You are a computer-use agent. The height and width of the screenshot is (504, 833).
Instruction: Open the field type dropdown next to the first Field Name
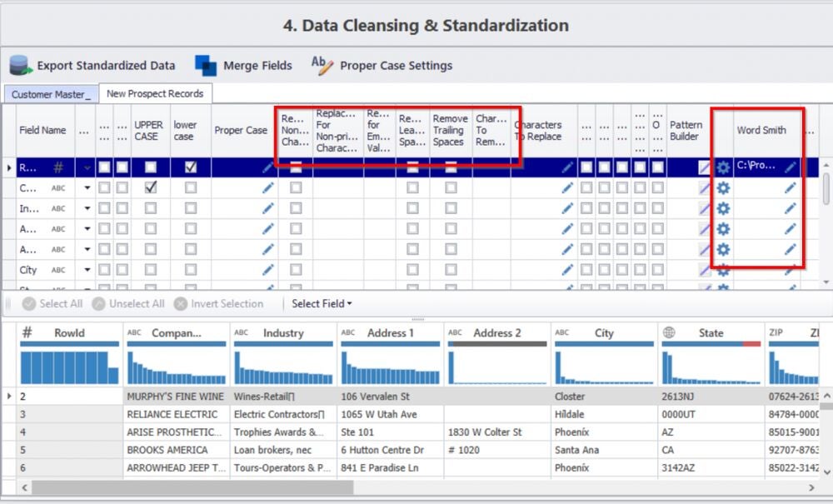point(87,167)
